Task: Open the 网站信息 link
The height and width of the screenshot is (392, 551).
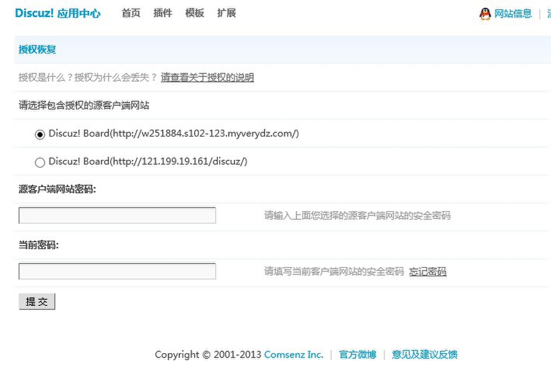Action: (513, 14)
